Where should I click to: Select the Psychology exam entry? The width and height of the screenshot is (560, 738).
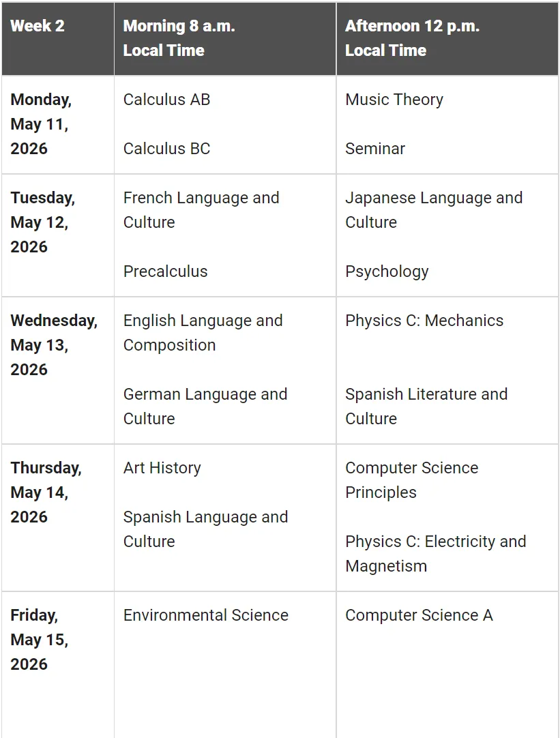pyautogui.click(x=387, y=271)
